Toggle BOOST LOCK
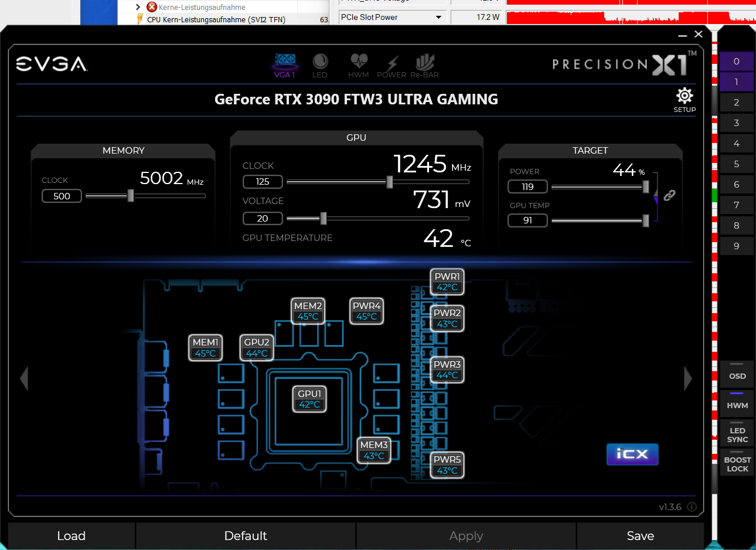The width and height of the screenshot is (756, 550). [x=737, y=462]
